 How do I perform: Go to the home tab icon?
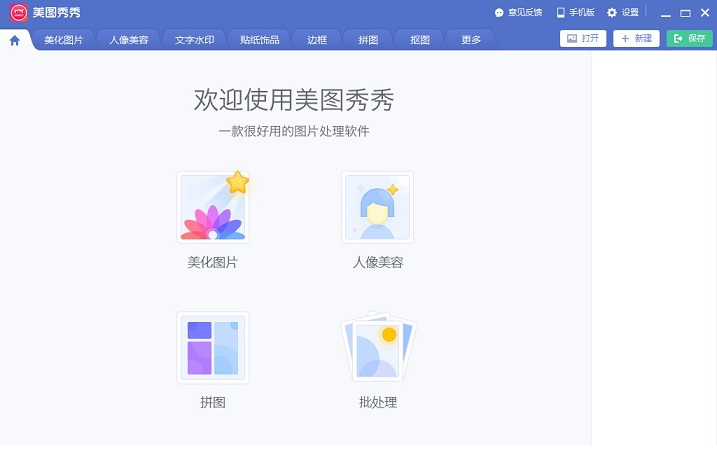point(15,40)
